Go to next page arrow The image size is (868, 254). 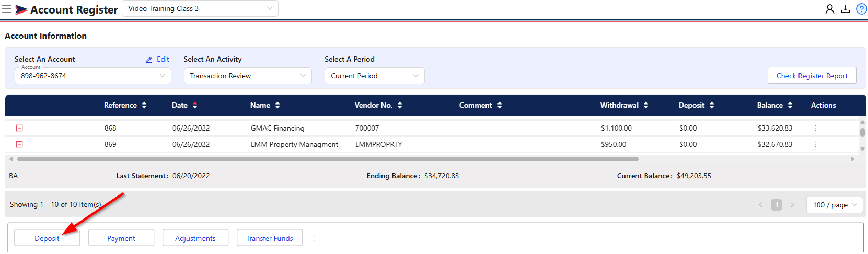(x=792, y=205)
